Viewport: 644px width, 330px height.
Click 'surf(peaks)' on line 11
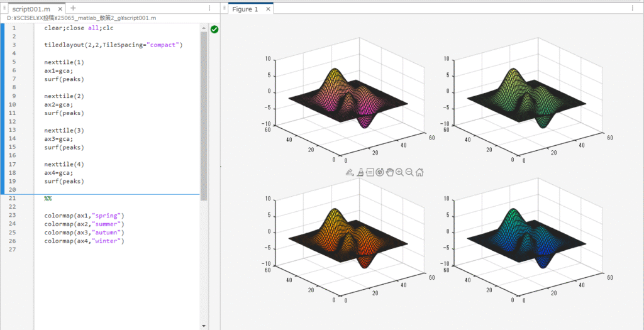pos(64,113)
